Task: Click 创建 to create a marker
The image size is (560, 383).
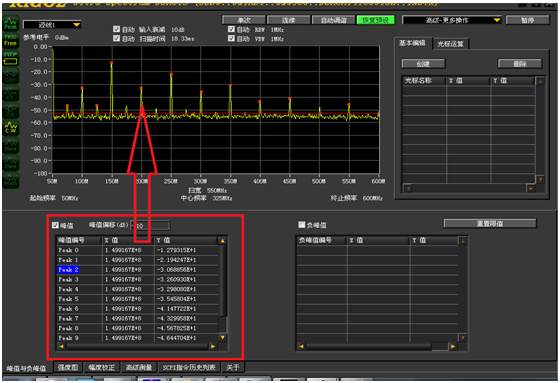Action: (x=423, y=64)
